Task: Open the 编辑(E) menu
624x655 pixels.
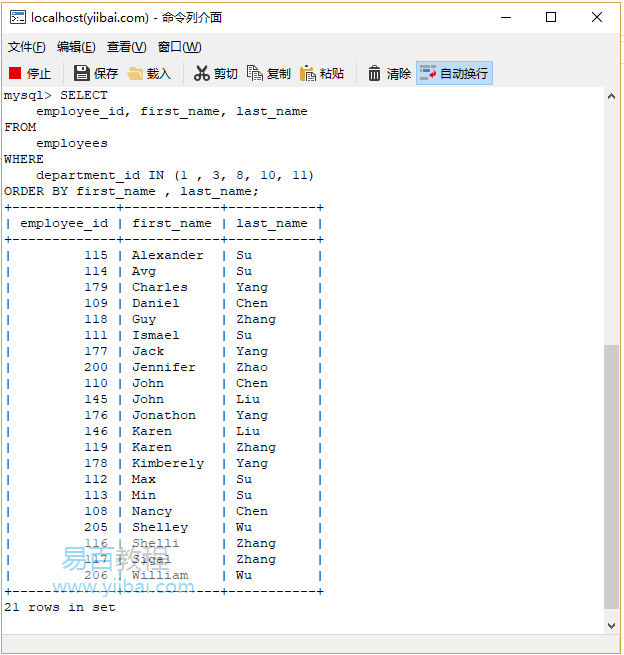Action: coord(76,47)
